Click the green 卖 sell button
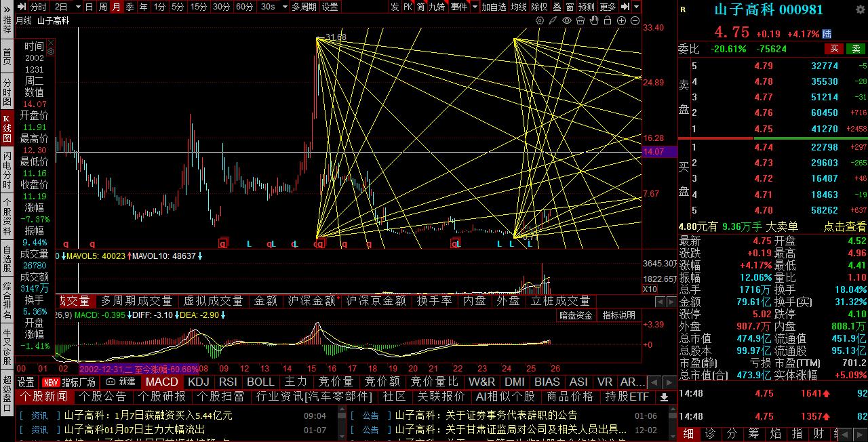The width and height of the screenshot is (868, 442). [x=856, y=49]
